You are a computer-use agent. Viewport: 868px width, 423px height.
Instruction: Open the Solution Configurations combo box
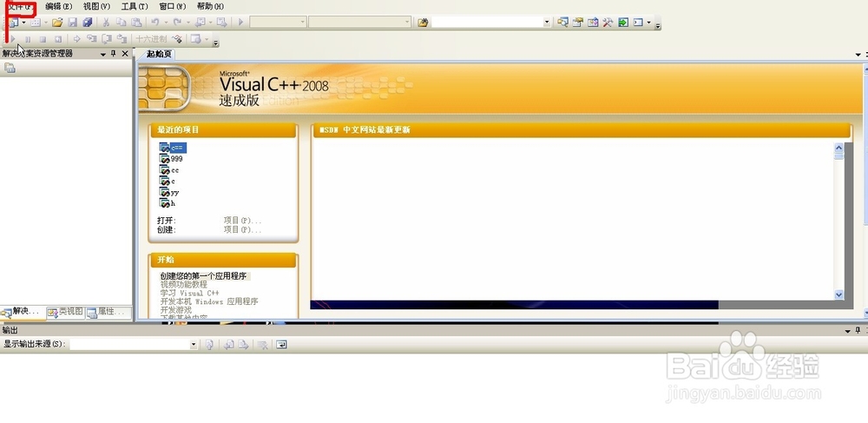click(x=278, y=22)
